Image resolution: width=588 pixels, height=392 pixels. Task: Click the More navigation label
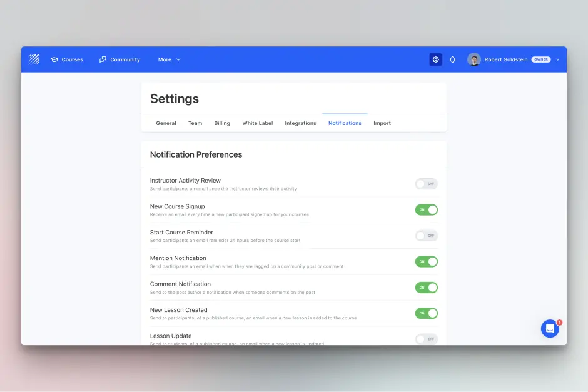165,59
